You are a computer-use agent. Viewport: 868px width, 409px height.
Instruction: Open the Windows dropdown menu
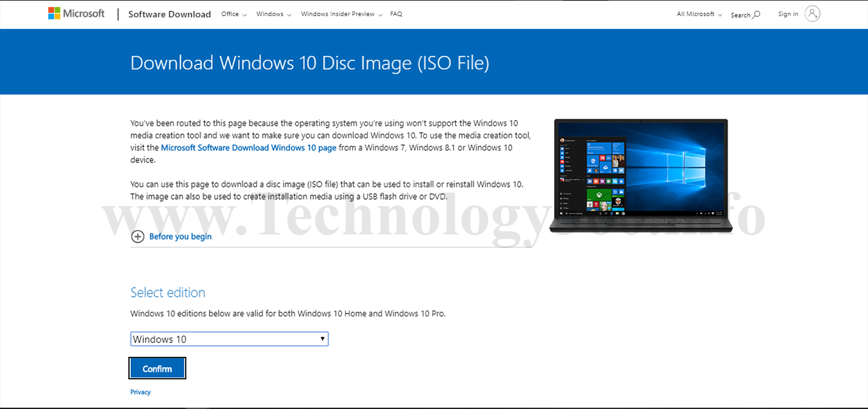pos(274,14)
